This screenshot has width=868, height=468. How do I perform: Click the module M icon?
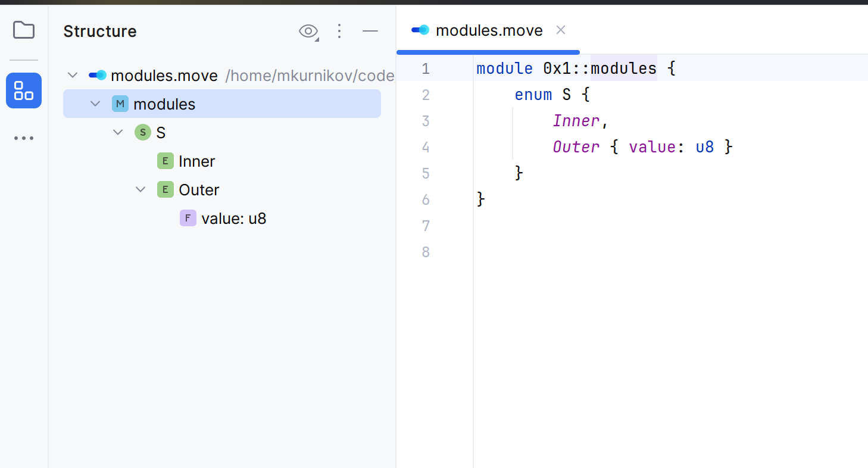tap(120, 104)
